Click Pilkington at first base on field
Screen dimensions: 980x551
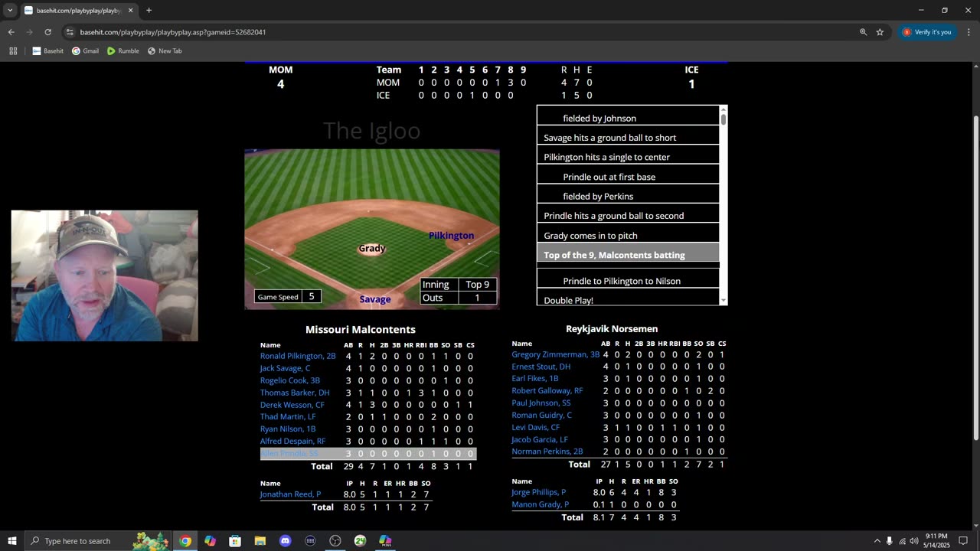point(451,236)
